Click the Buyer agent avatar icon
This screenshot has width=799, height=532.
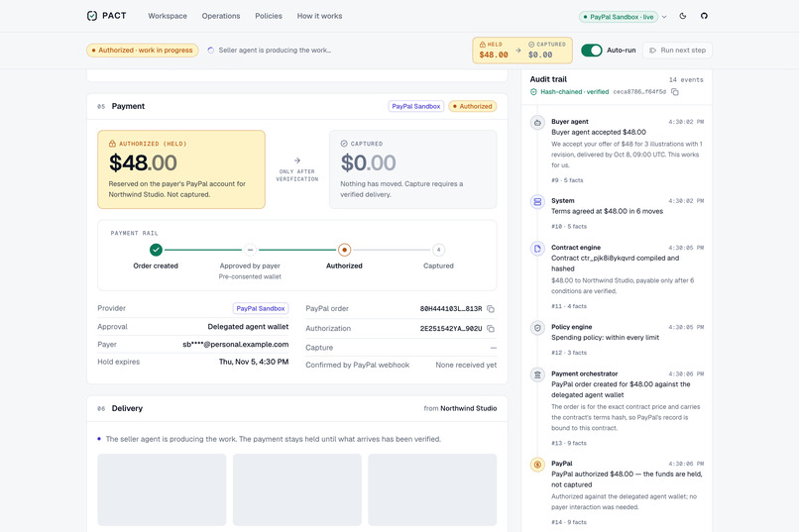point(537,123)
